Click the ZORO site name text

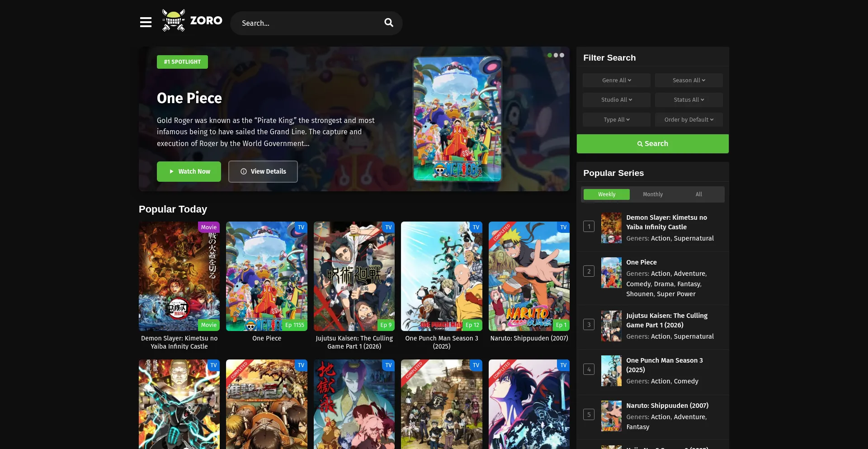click(x=206, y=21)
